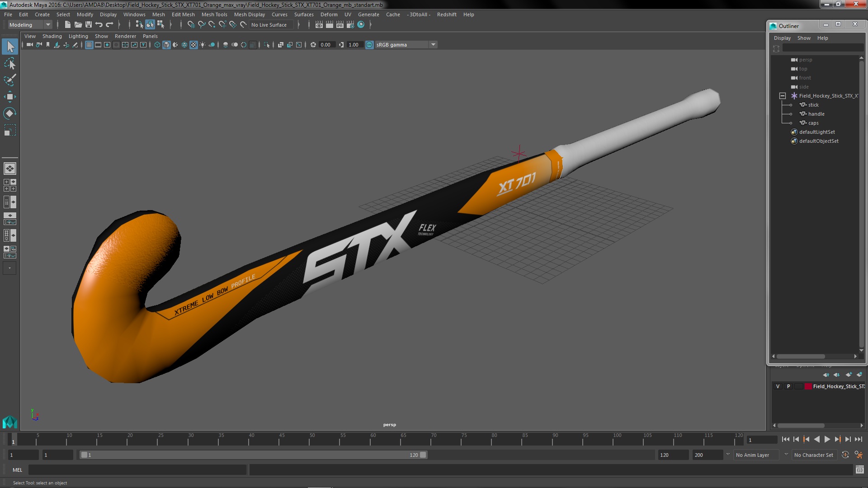Open Outliner Show menu
This screenshot has width=868, height=488.
pyautogui.click(x=804, y=38)
